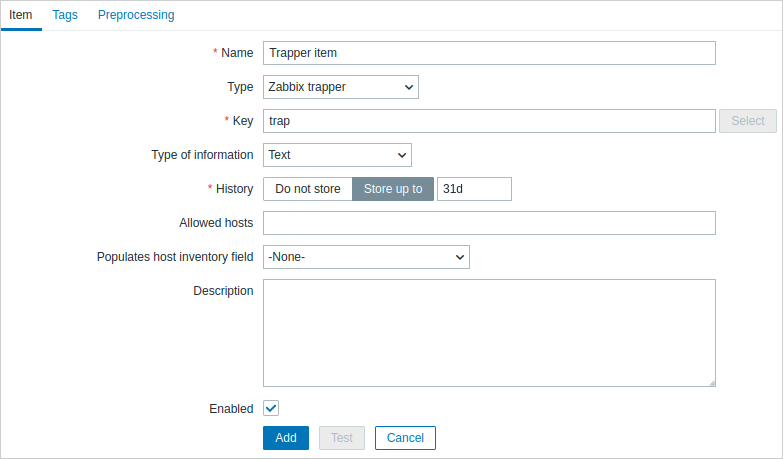Click the Name input field
Image resolution: width=783 pixels, height=459 pixels.
(x=489, y=53)
